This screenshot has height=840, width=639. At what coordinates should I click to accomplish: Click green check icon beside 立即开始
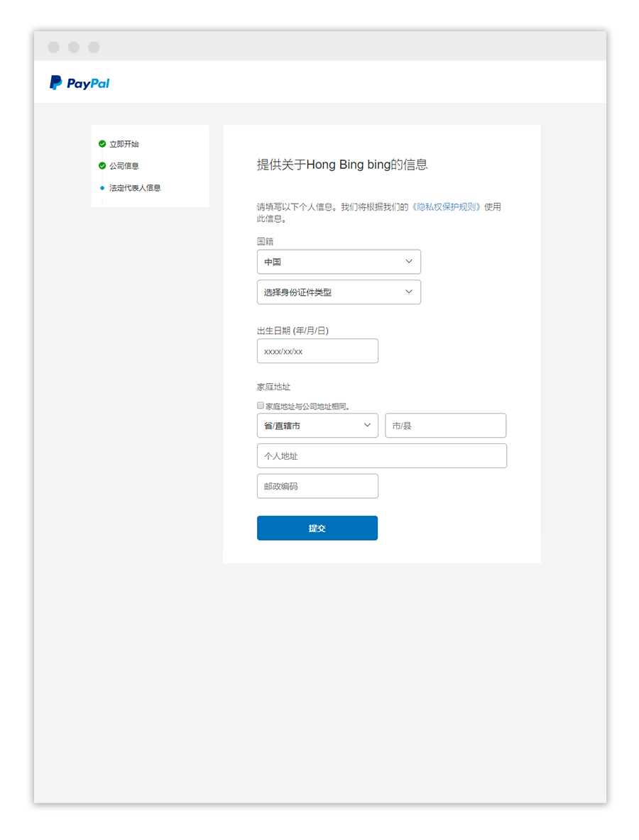point(102,144)
